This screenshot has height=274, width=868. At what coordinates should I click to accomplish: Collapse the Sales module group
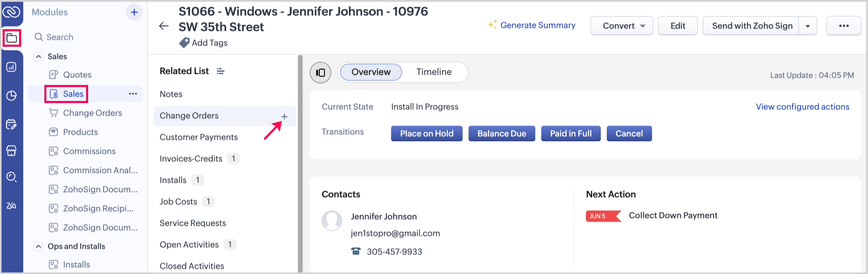pyautogui.click(x=38, y=56)
